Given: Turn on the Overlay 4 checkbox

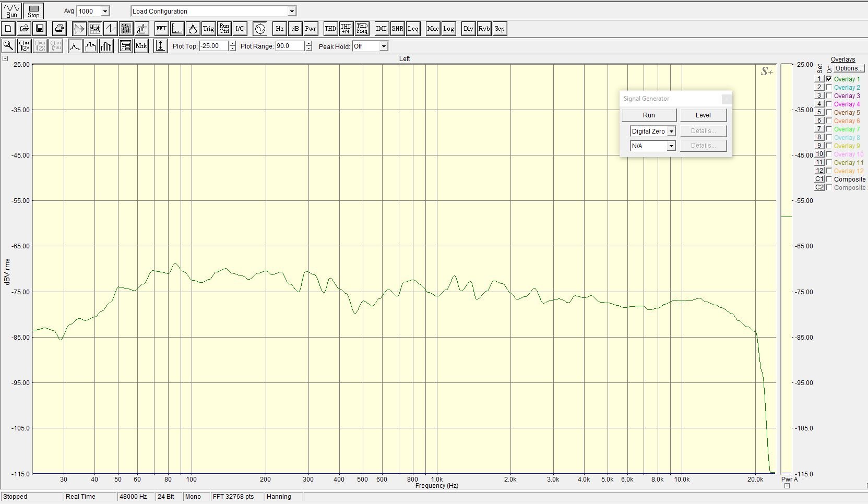Looking at the screenshot, I should coord(829,104).
